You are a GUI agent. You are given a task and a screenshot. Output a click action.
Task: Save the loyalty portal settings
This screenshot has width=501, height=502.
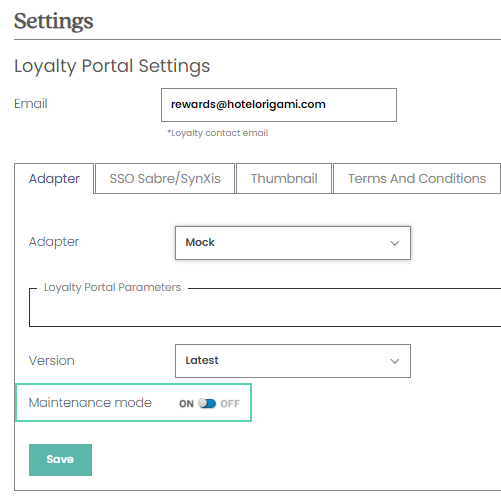tap(60, 460)
